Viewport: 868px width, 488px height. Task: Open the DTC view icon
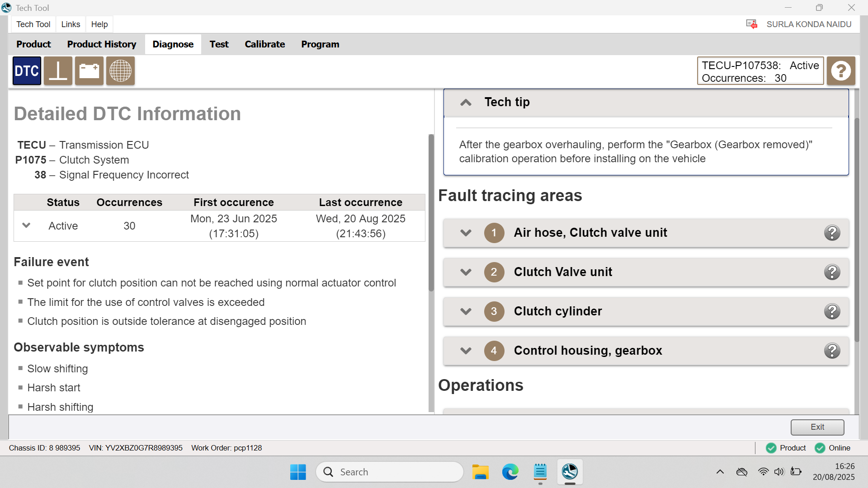click(27, 71)
